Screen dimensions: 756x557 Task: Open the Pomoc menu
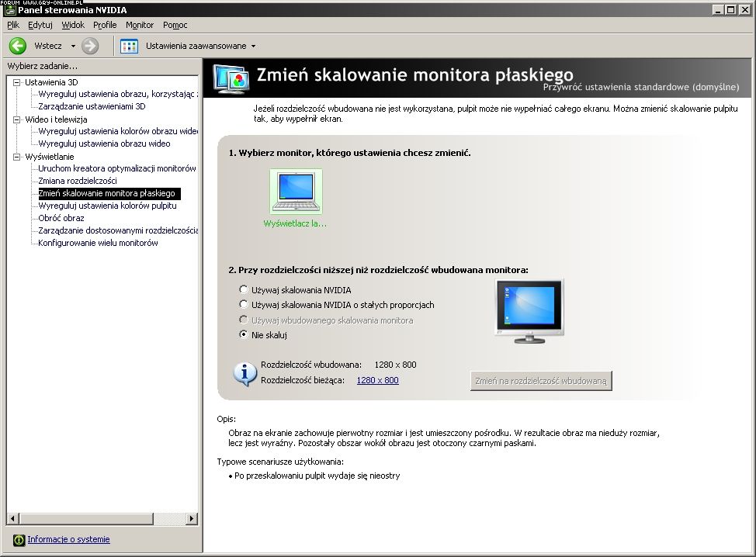(175, 25)
